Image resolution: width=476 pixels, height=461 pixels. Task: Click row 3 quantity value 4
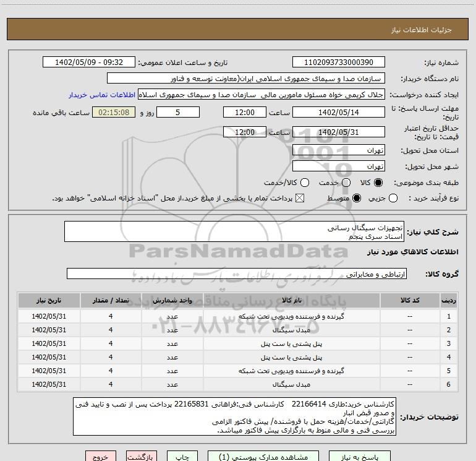tap(111, 343)
